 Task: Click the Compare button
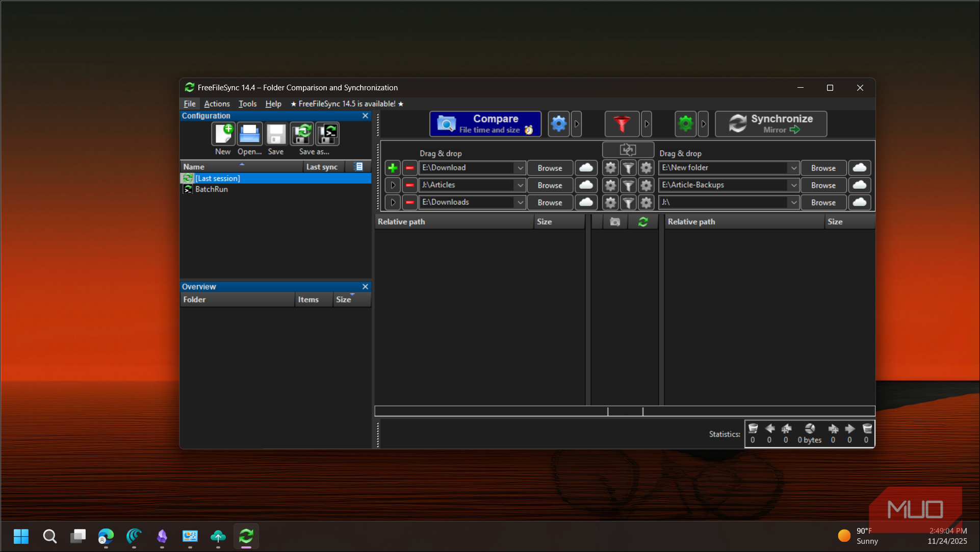pos(485,124)
